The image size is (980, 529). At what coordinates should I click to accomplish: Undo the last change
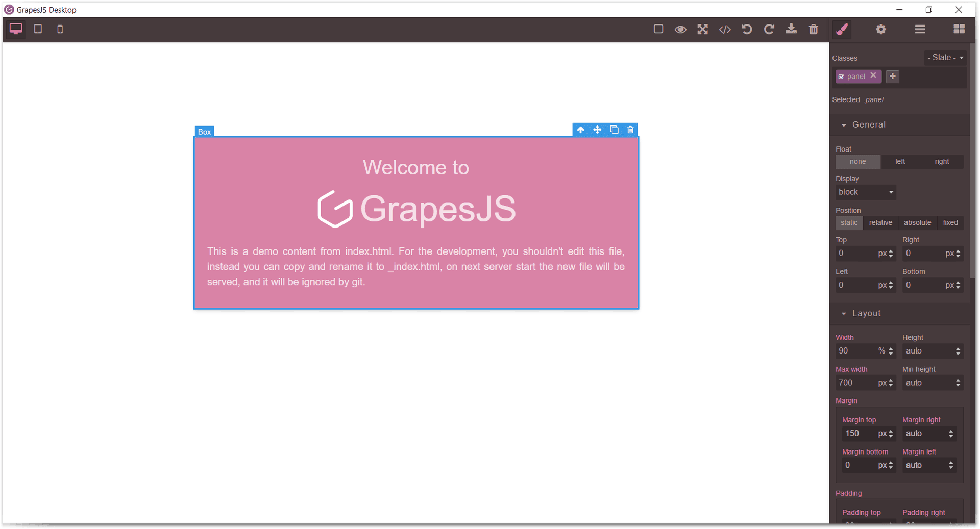(747, 29)
